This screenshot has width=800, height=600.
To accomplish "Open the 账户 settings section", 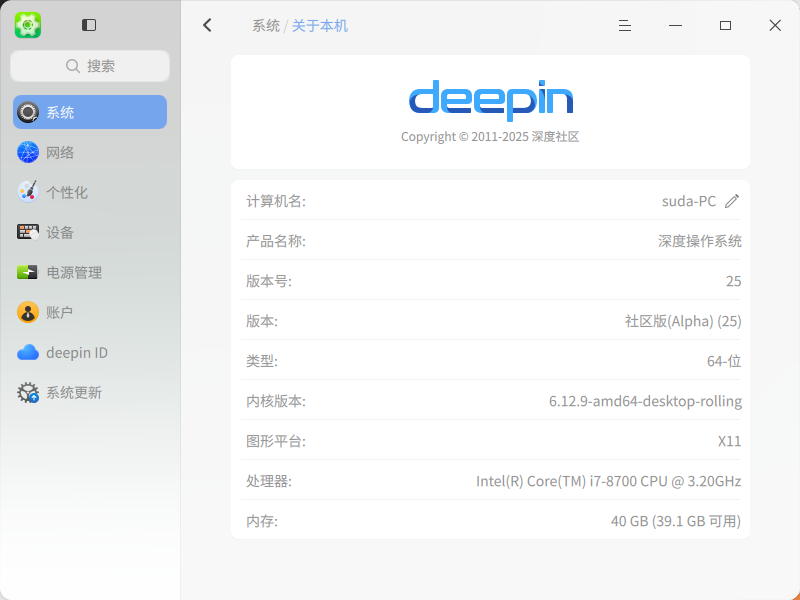I will pos(90,312).
